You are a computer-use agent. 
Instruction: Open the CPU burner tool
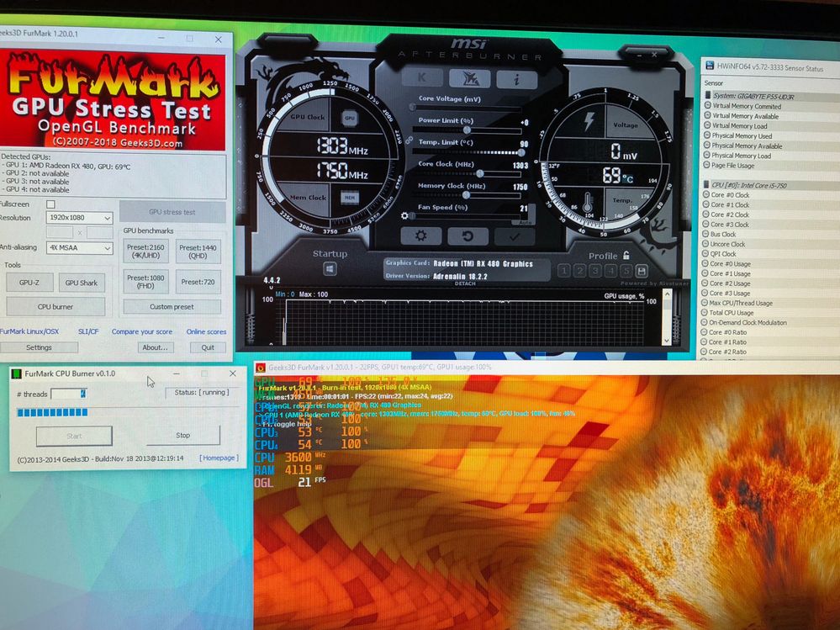coord(55,307)
